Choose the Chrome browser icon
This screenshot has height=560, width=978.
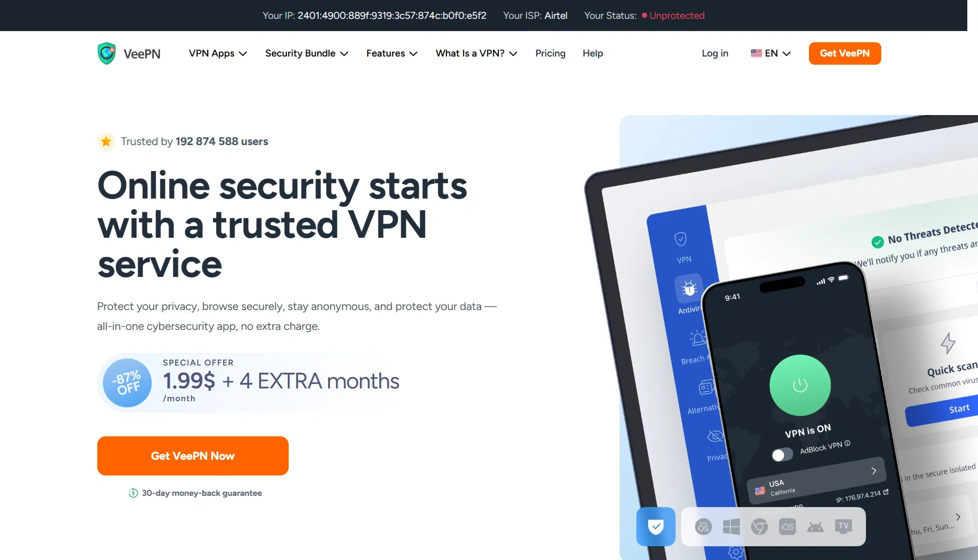(759, 527)
